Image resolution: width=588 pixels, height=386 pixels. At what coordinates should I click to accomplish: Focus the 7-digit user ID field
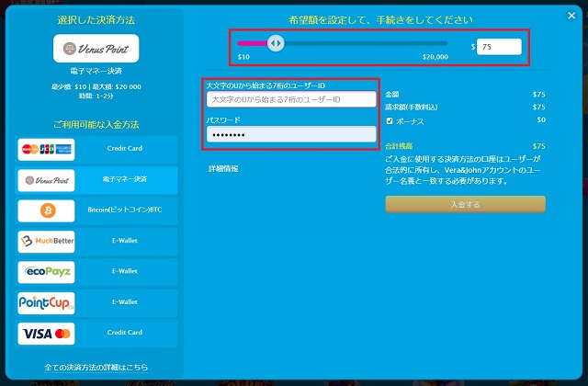291,99
